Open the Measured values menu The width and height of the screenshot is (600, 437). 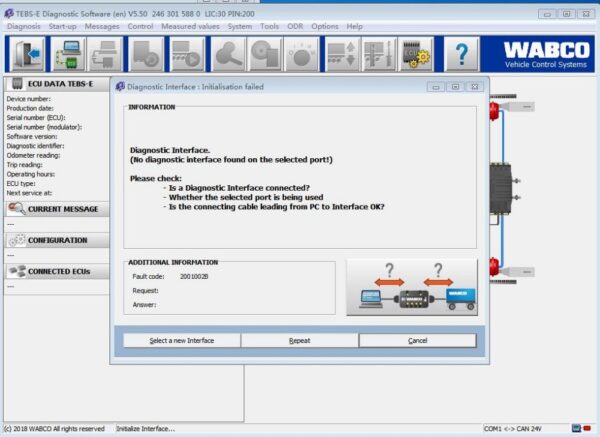click(x=190, y=26)
